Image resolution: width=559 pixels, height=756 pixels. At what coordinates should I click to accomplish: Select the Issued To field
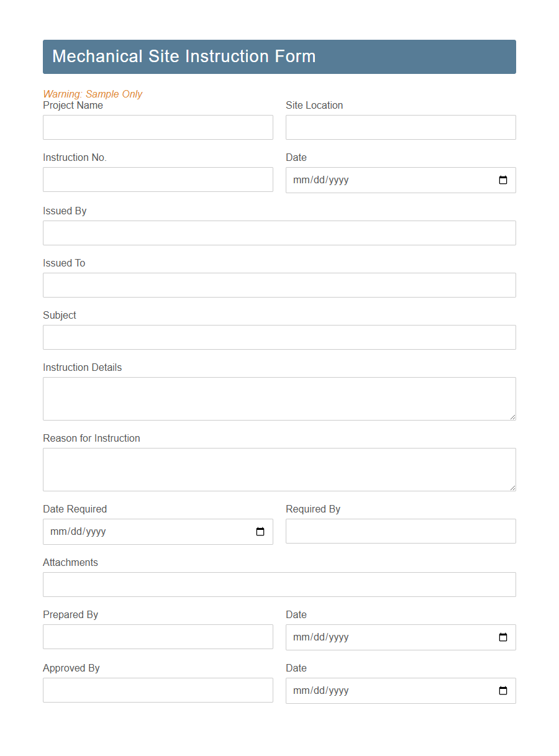[x=279, y=285]
